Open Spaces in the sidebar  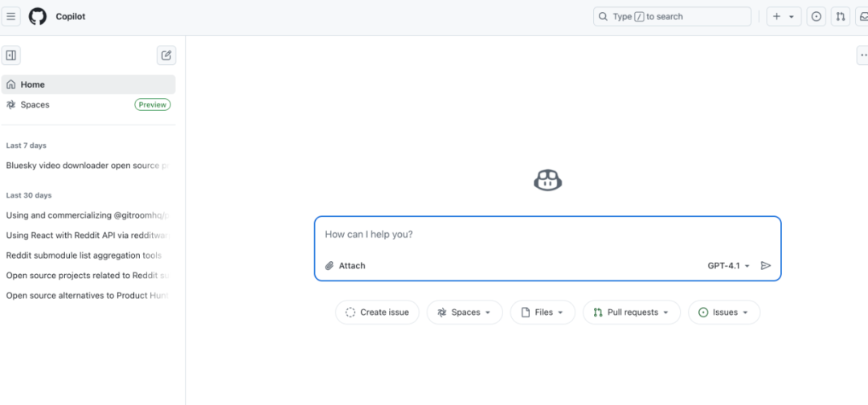(88, 104)
